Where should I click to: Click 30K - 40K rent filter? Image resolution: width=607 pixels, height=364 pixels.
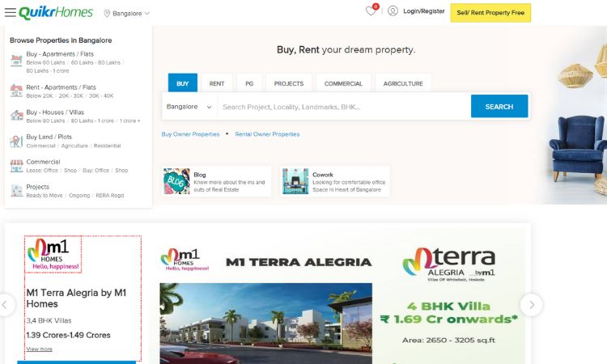coord(101,96)
